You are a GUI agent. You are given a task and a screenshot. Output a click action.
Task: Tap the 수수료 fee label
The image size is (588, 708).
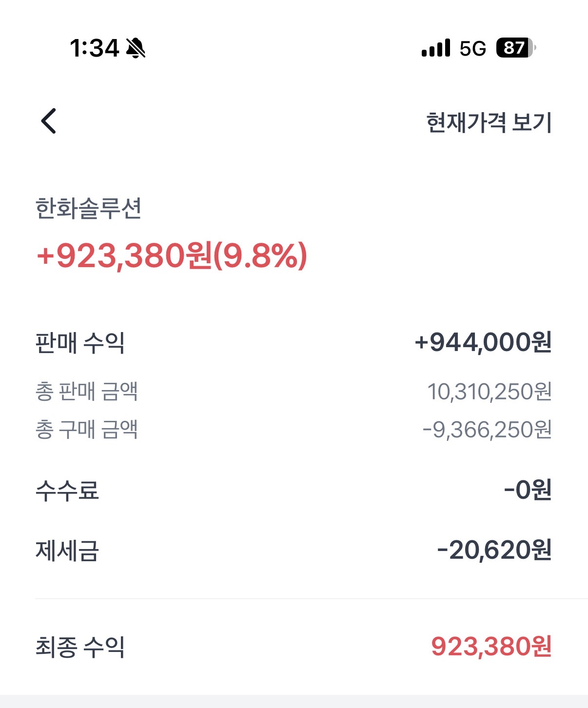[67, 490]
